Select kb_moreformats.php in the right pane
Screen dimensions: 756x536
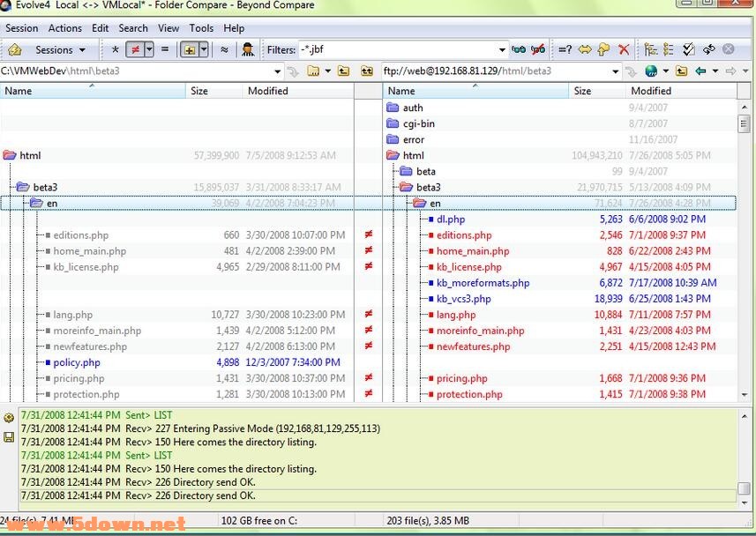[x=483, y=283]
